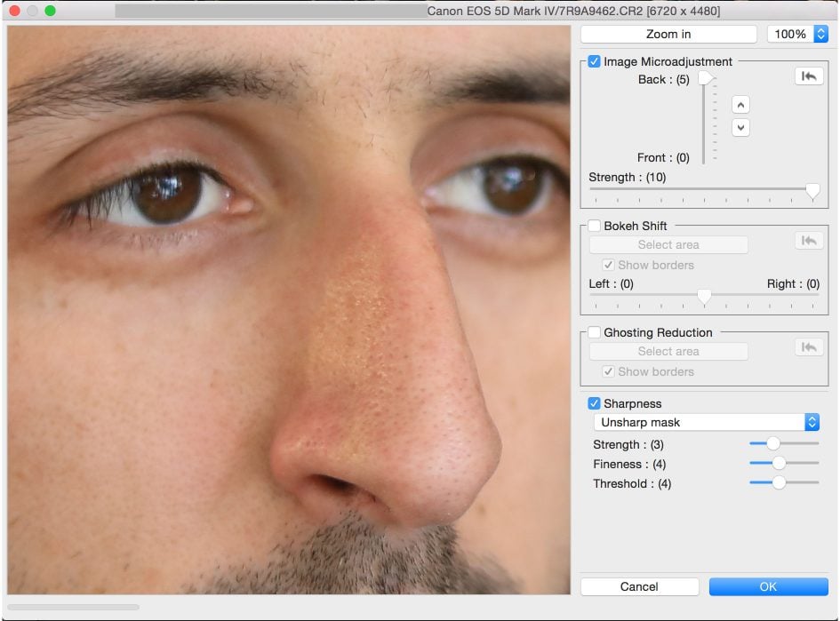Enable the Ghosting Reduction checkbox

click(595, 332)
